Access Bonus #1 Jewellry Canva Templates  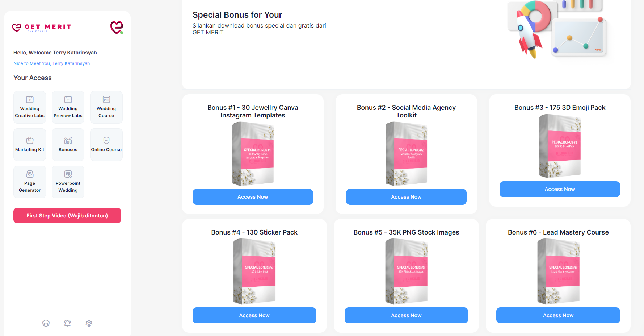pos(253,197)
